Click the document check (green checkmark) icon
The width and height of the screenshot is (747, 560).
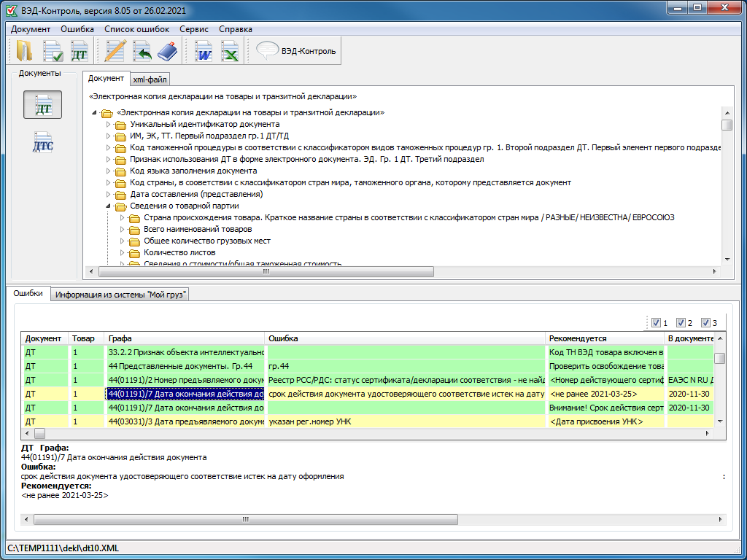[x=53, y=51]
